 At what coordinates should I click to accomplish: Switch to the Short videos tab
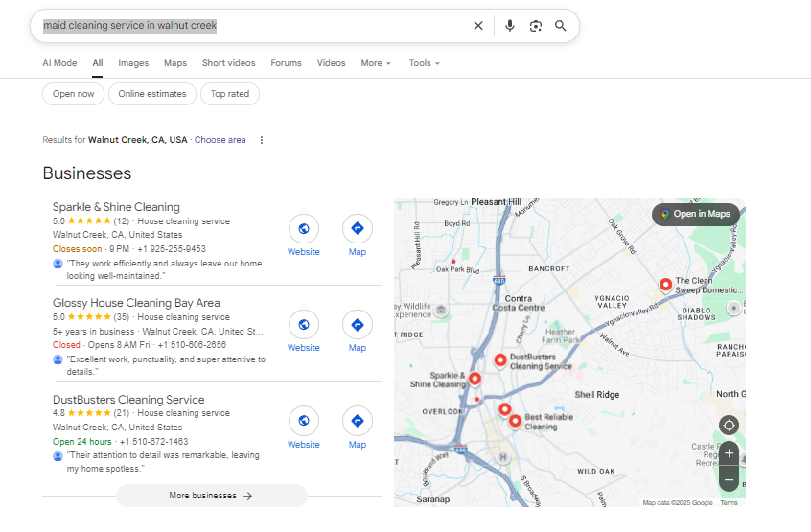[228, 63]
